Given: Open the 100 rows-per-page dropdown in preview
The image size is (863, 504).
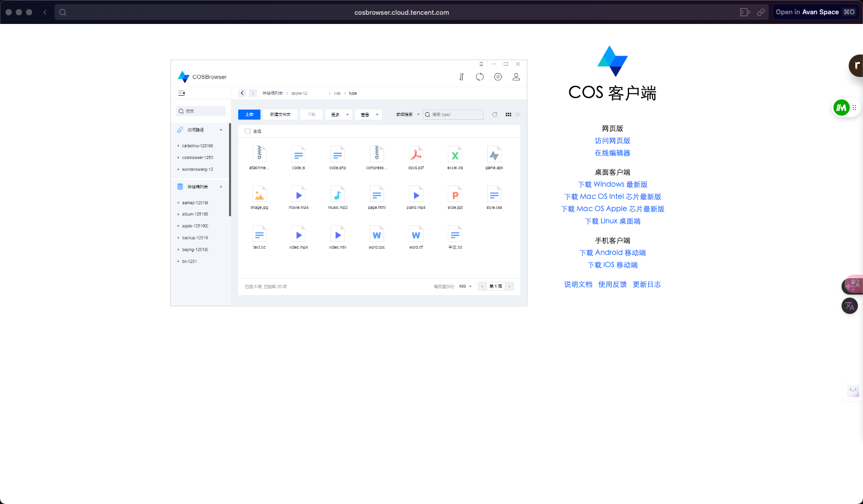Looking at the screenshot, I should [465, 286].
